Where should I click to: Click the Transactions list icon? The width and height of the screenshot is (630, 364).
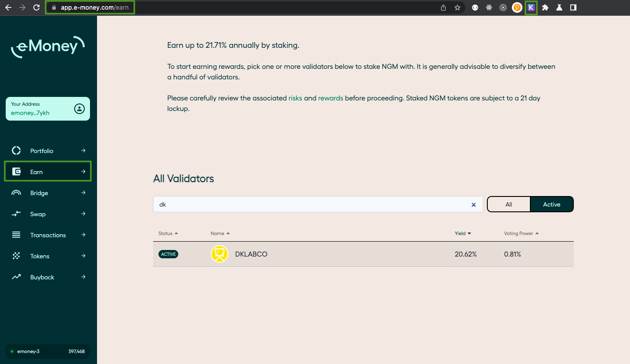pyautogui.click(x=16, y=235)
